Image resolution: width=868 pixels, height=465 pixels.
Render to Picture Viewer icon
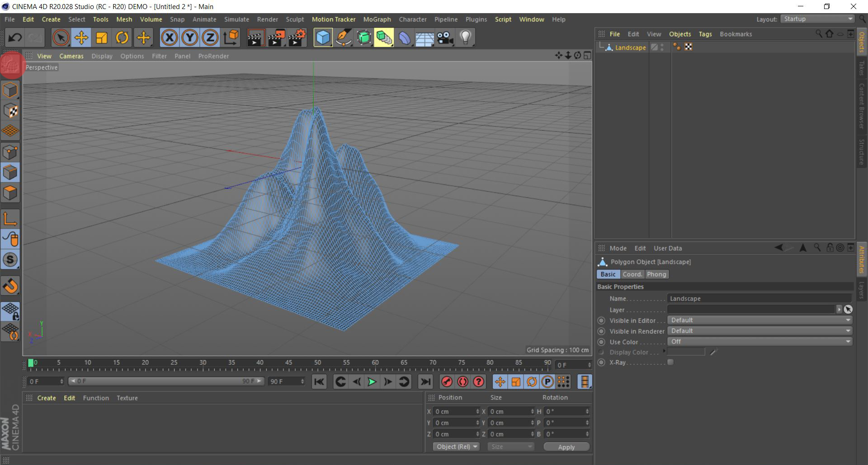(276, 38)
